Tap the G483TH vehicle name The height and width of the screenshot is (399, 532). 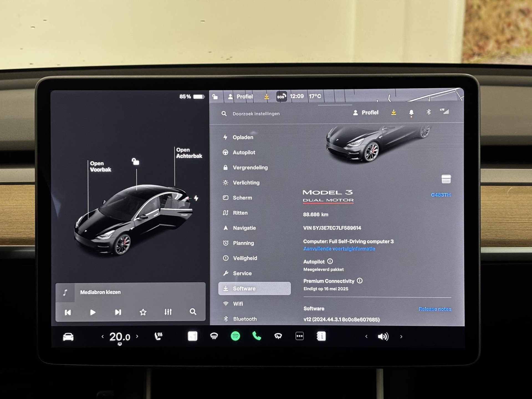441,195
